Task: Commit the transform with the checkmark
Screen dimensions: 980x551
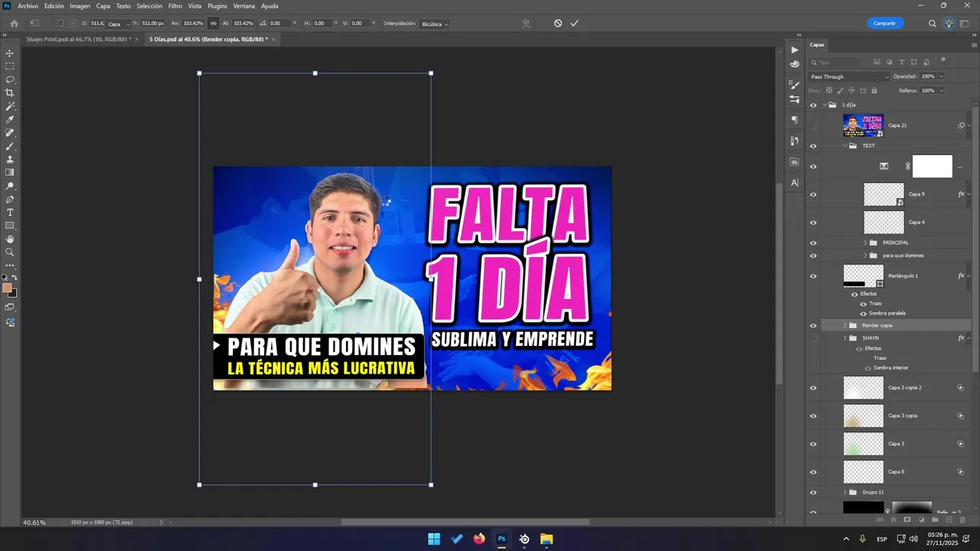Action: 574,24
